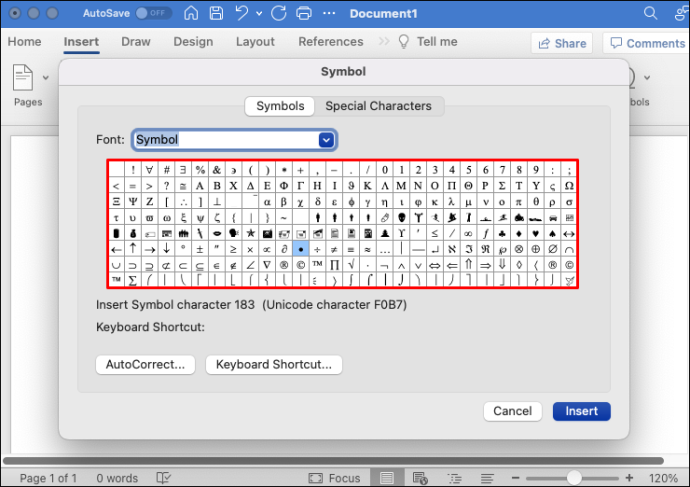The height and width of the screenshot is (487, 690).
Task: Select the infinity symbol in the grid
Action: pos(469,234)
